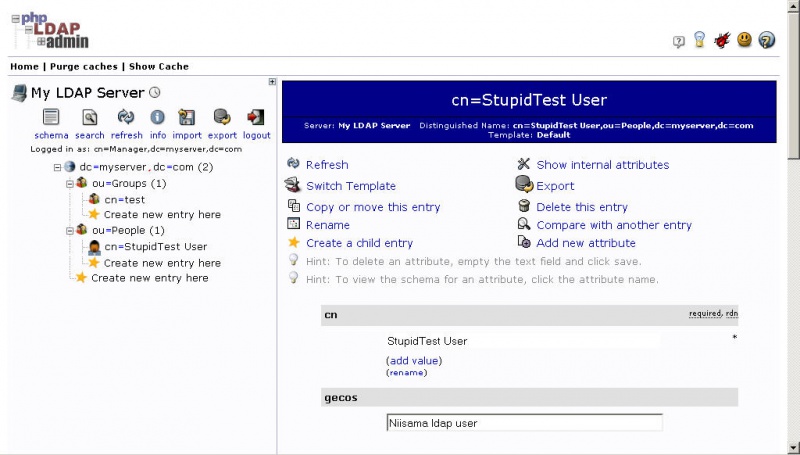Image resolution: width=800 pixels, height=455 pixels.
Task: Open the ou=Groups tree entry
Action: click(129, 184)
